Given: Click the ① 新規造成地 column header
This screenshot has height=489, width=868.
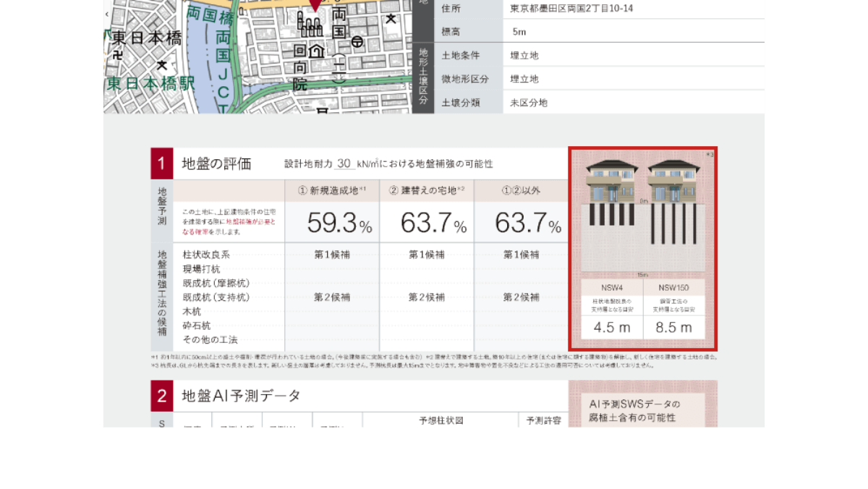Looking at the screenshot, I should pos(332,190).
